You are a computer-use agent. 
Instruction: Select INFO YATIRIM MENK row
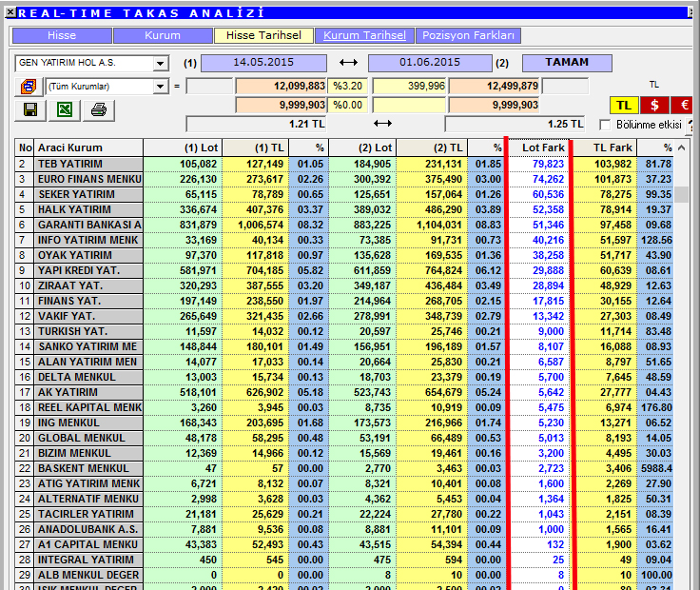click(x=343, y=240)
